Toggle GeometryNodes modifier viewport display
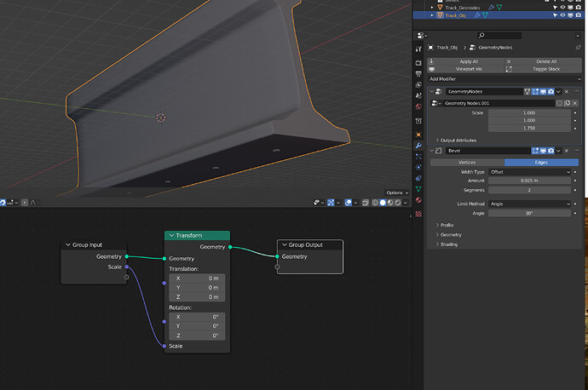Viewport: 588px width, 390px height. (x=543, y=91)
